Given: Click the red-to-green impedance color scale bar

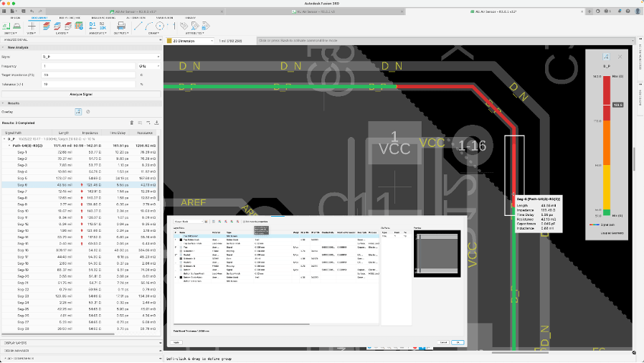Looking at the screenshot, I should (607, 146).
